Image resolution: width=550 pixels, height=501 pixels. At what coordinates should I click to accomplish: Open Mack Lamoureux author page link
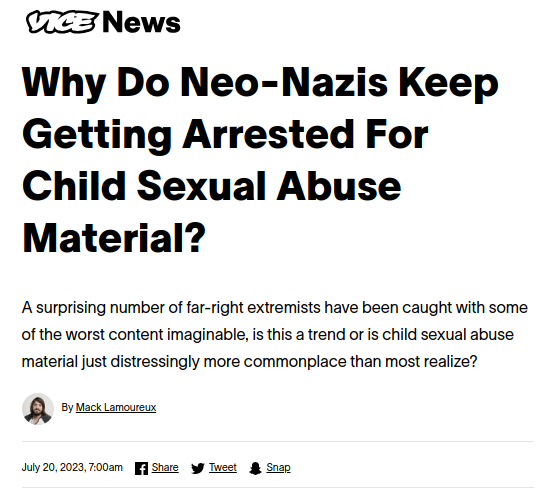(116, 407)
